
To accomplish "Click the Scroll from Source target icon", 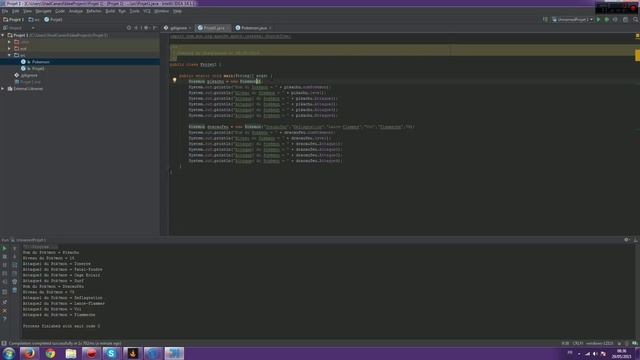I will [129, 28].
